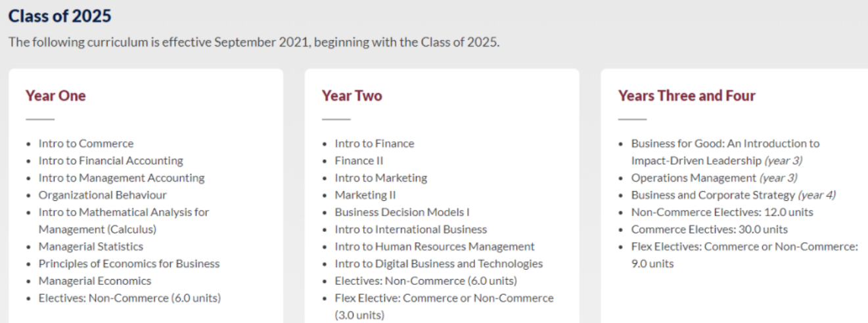
Task: Open Intro to Financial Accounting course
Action: (110, 161)
